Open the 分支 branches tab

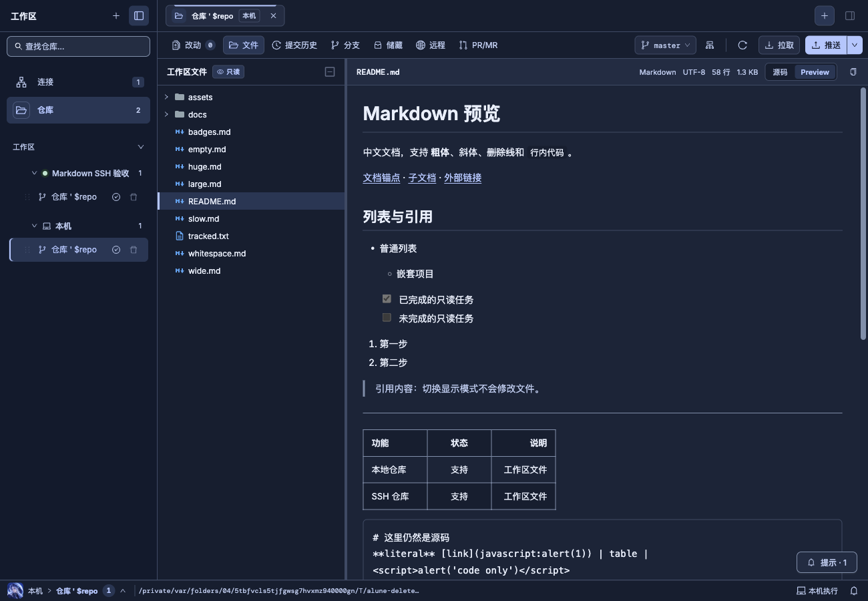[345, 45]
